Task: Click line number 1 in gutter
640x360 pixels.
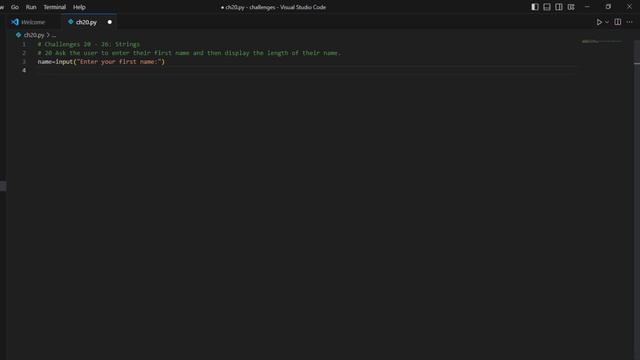Action: click(24, 44)
